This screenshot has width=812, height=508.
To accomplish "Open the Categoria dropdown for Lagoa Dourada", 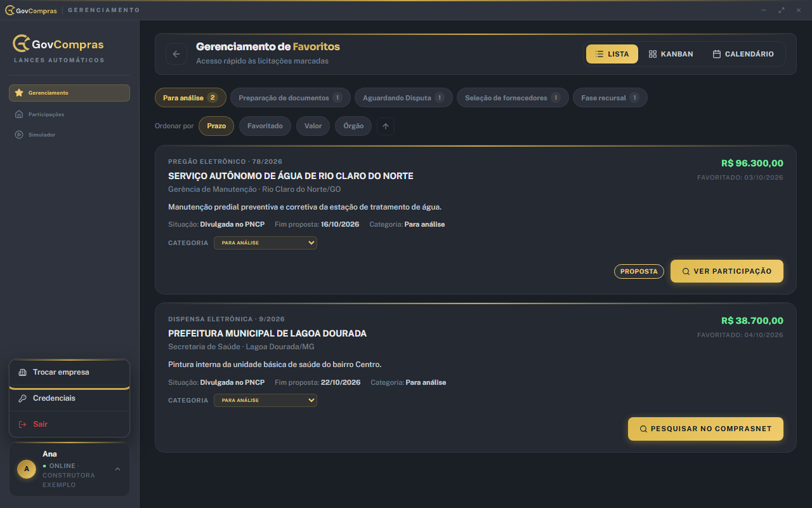I will [x=265, y=400].
